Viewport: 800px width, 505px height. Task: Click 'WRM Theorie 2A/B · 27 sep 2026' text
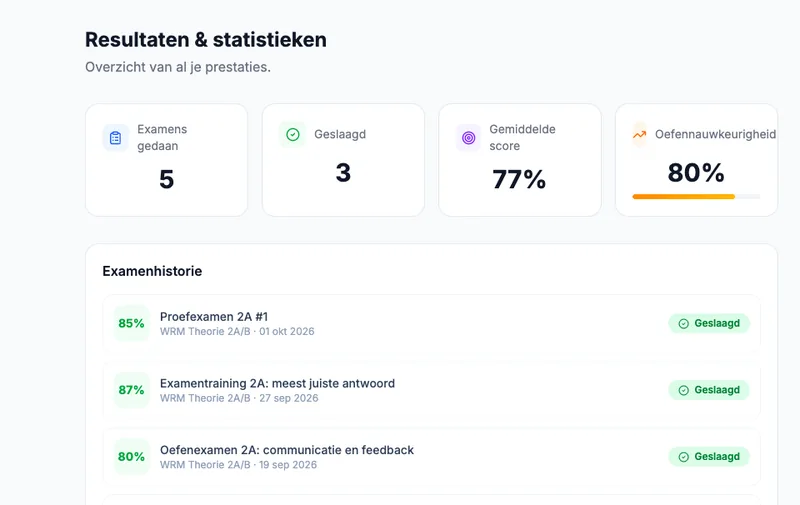pos(239,398)
